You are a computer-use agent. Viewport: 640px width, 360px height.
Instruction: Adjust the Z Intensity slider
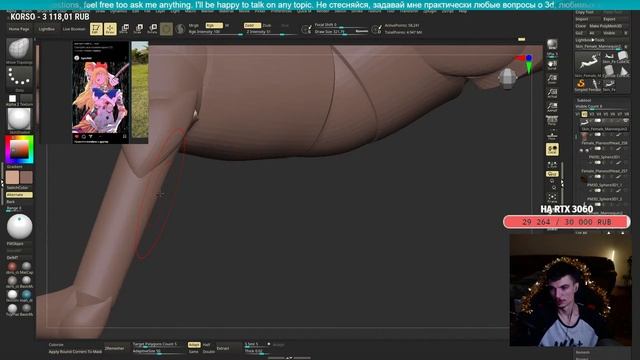(269, 32)
